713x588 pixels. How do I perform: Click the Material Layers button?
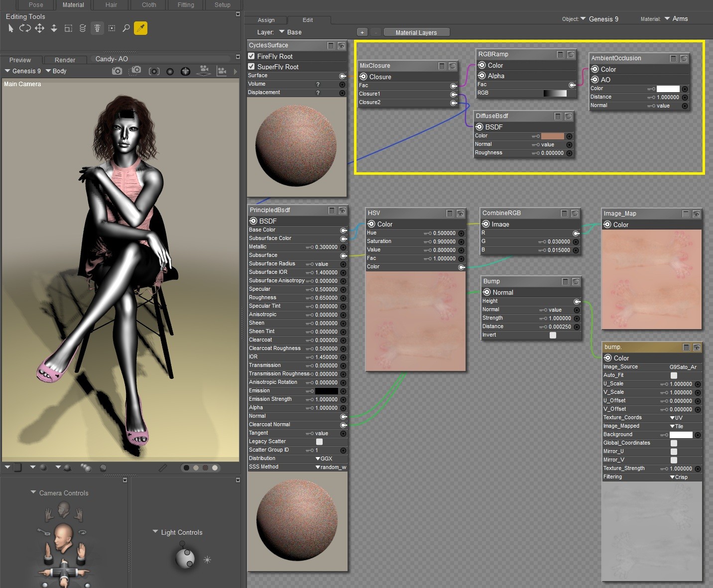416,32
